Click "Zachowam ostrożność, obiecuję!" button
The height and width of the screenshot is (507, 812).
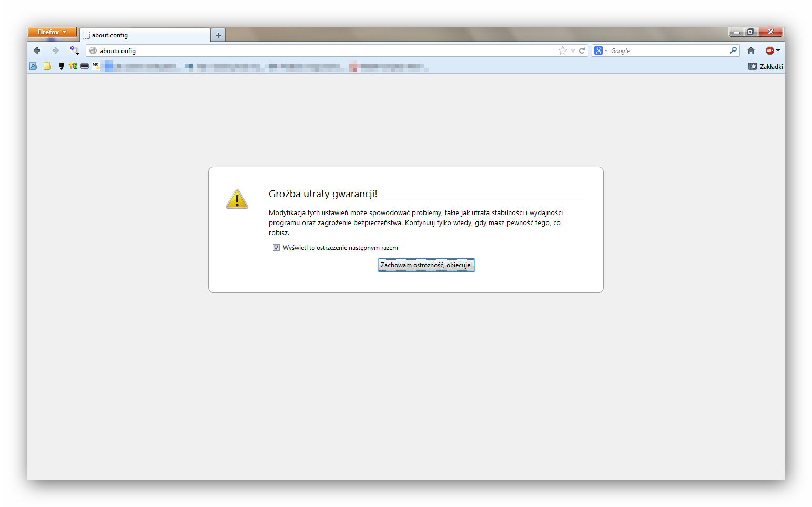pyautogui.click(x=426, y=265)
